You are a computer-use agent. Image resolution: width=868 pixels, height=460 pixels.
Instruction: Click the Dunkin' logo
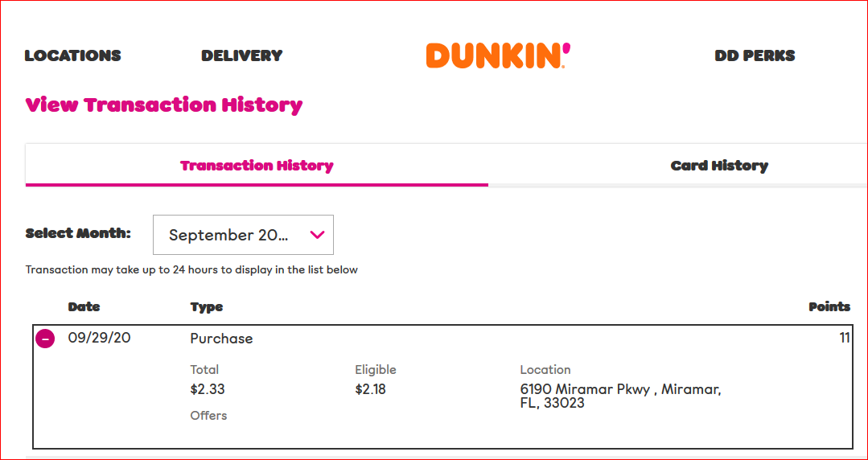(x=498, y=55)
